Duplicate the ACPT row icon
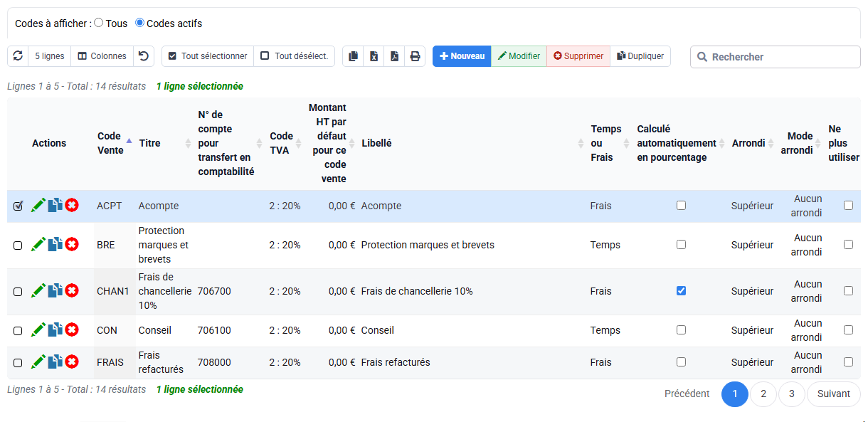Viewport: 868px width, 422px height. point(55,206)
